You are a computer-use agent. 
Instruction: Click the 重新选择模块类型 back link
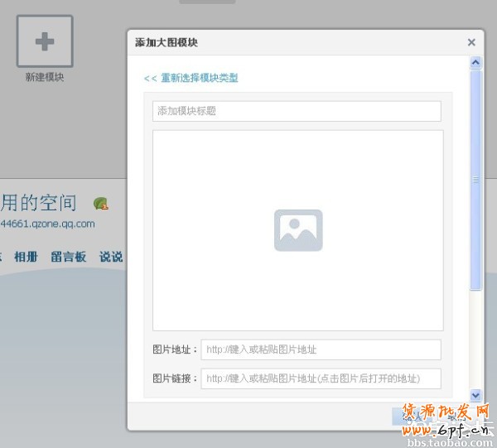click(191, 78)
